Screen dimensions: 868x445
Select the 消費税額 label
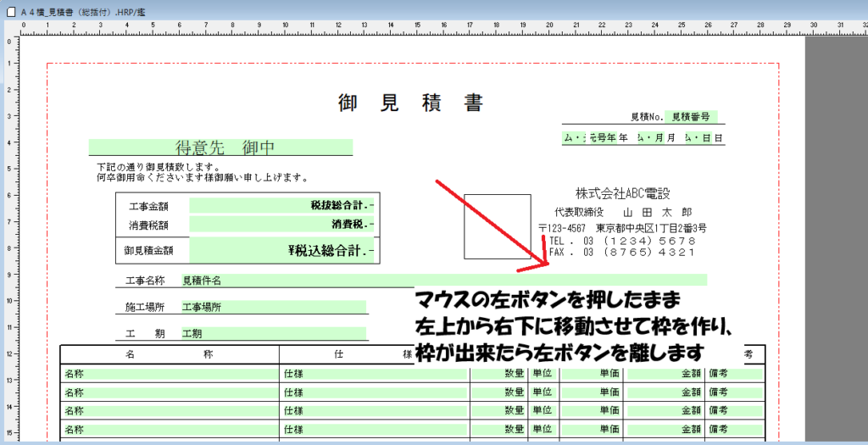[148, 225]
